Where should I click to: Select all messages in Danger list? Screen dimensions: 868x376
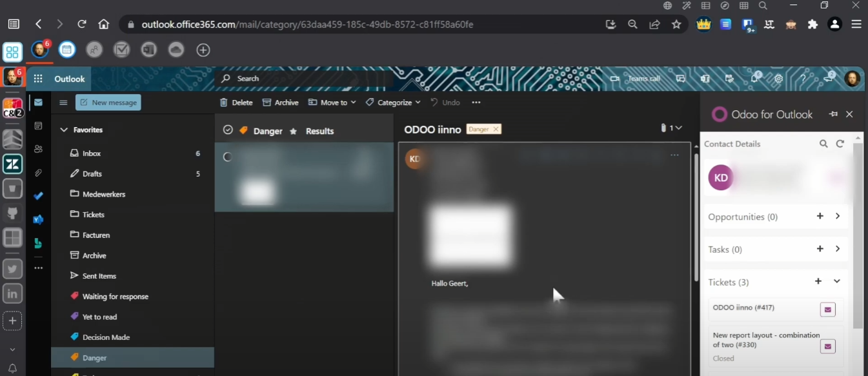[227, 130]
